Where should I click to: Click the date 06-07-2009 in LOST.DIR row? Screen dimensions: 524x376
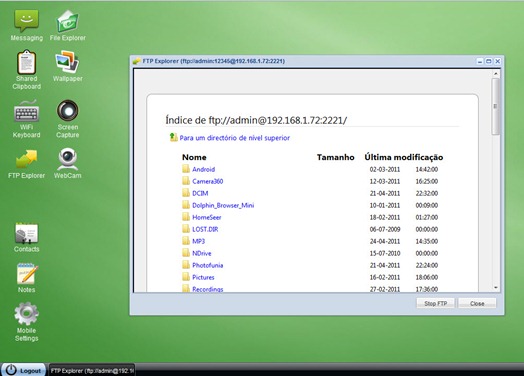pyautogui.click(x=385, y=230)
